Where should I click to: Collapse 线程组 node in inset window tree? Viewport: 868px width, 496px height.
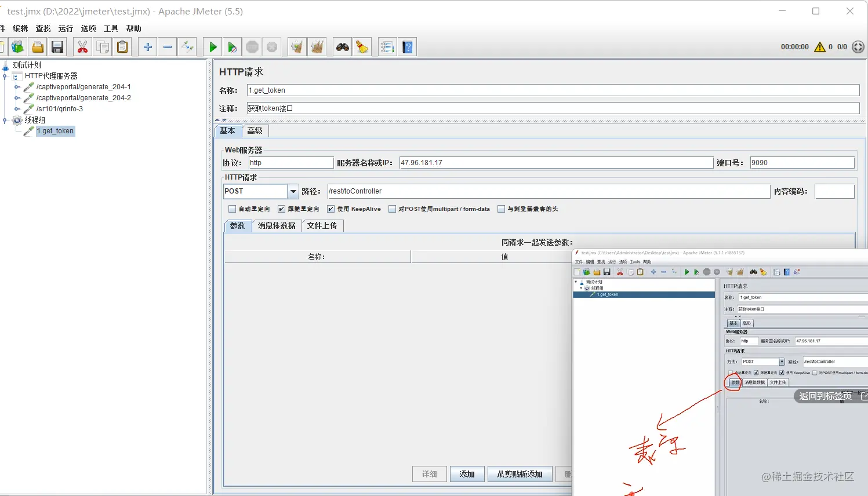(582, 288)
